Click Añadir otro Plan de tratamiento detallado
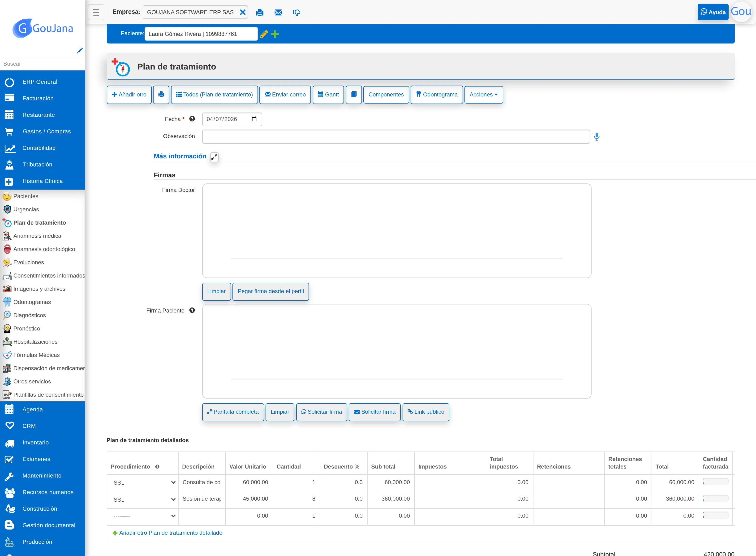The width and height of the screenshot is (756, 556). pyautogui.click(x=167, y=533)
